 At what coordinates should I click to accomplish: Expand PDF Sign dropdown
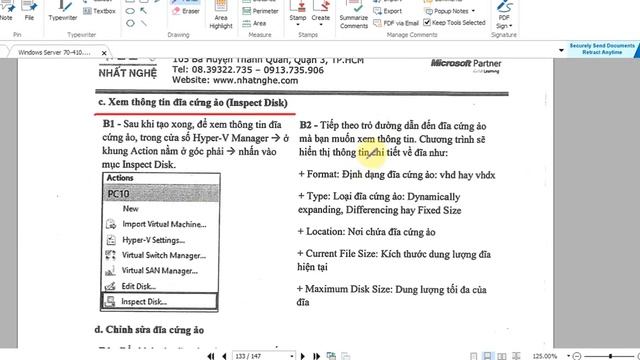point(511,26)
